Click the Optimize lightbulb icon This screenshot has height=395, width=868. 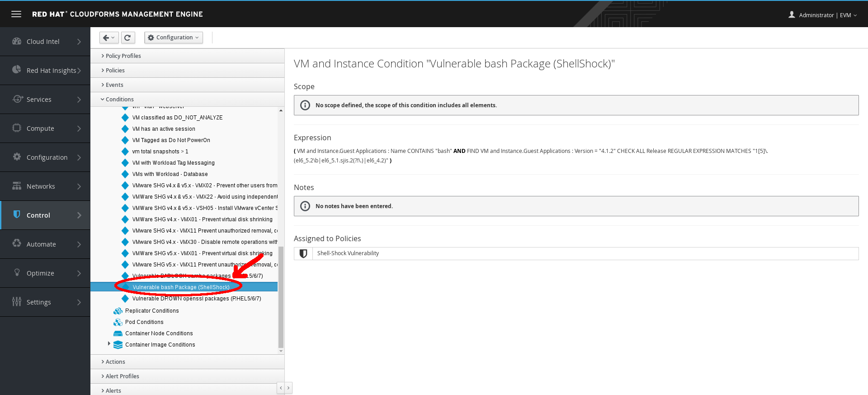tap(17, 272)
